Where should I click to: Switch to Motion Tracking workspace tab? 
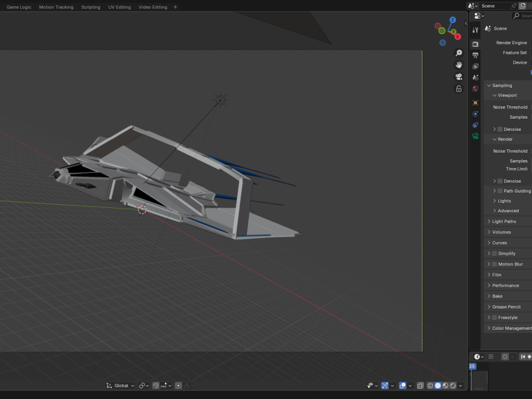pos(56,7)
